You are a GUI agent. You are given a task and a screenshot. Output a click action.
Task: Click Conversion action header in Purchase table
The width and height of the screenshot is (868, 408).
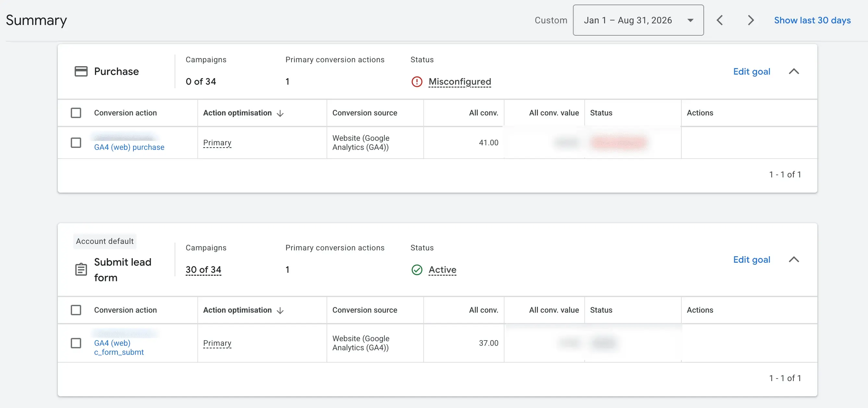tap(125, 113)
